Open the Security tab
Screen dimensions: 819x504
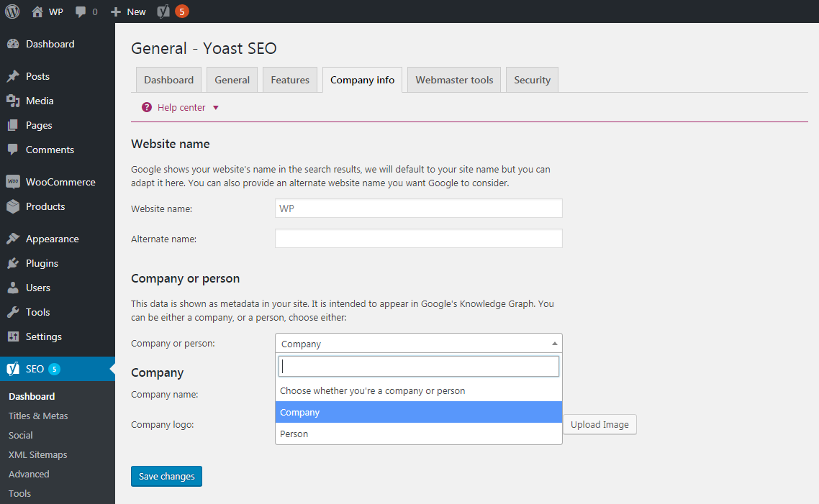(x=532, y=80)
